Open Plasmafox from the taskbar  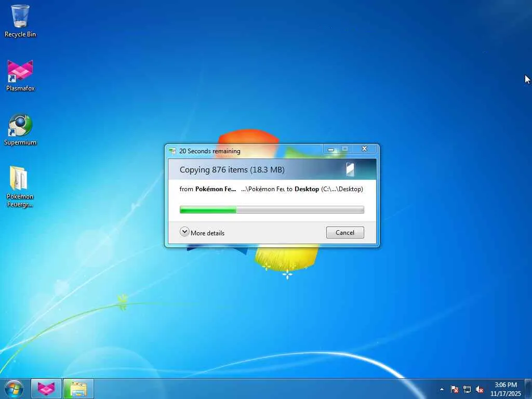pos(46,389)
